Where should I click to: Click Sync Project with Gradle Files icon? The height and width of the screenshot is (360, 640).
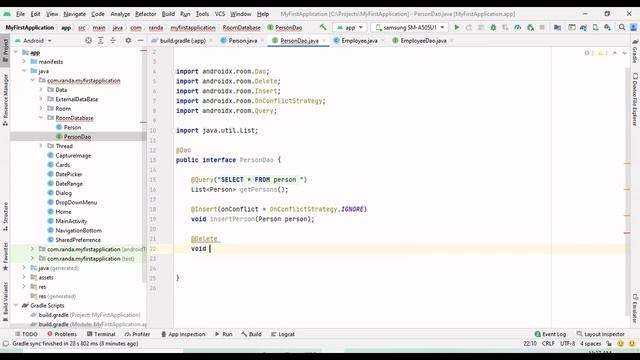coord(583,27)
